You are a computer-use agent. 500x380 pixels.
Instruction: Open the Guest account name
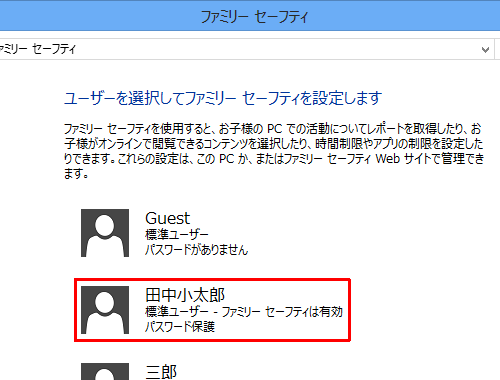pyautogui.click(x=167, y=218)
